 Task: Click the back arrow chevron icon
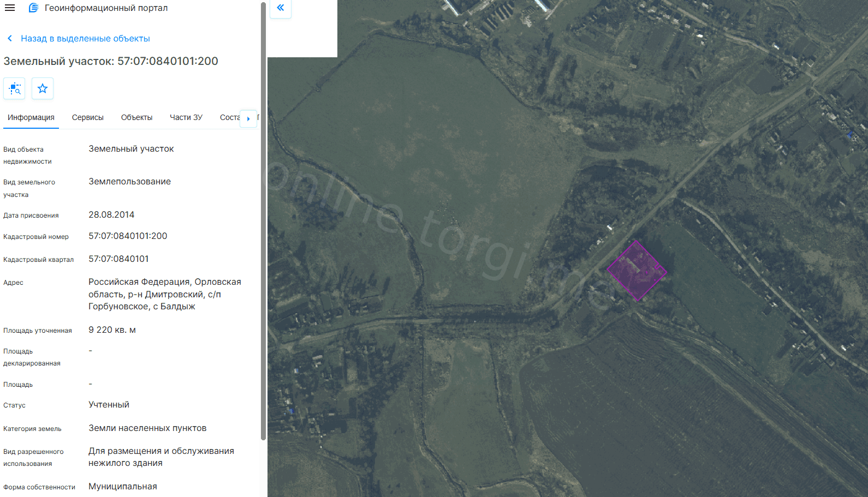coord(10,39)
